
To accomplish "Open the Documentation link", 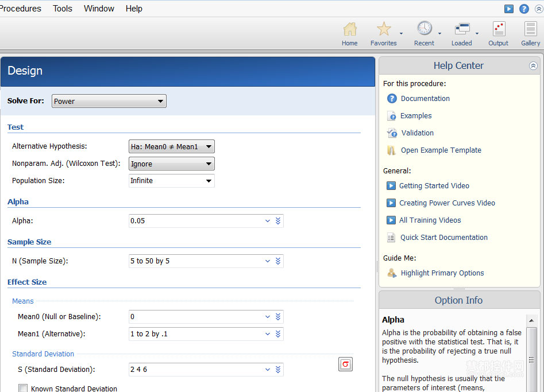I will [x=425, y=99].
